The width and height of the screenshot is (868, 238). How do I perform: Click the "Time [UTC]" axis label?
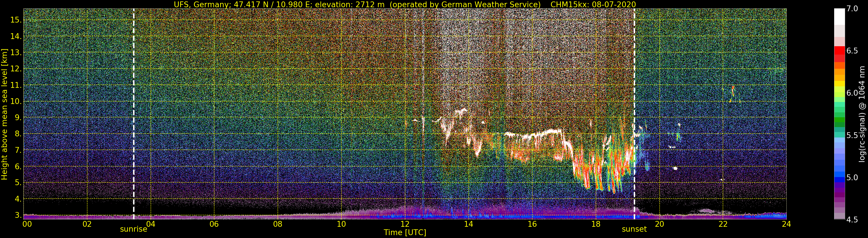point(405,233)
